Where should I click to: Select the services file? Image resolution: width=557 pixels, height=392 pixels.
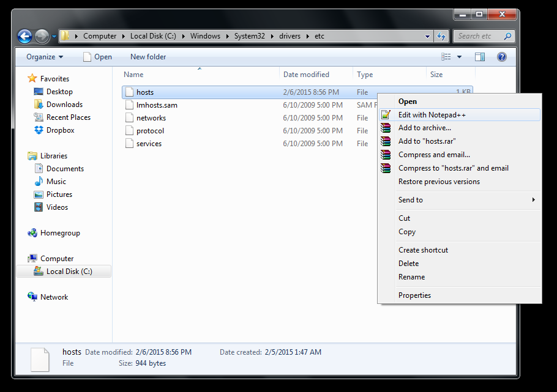149,144
